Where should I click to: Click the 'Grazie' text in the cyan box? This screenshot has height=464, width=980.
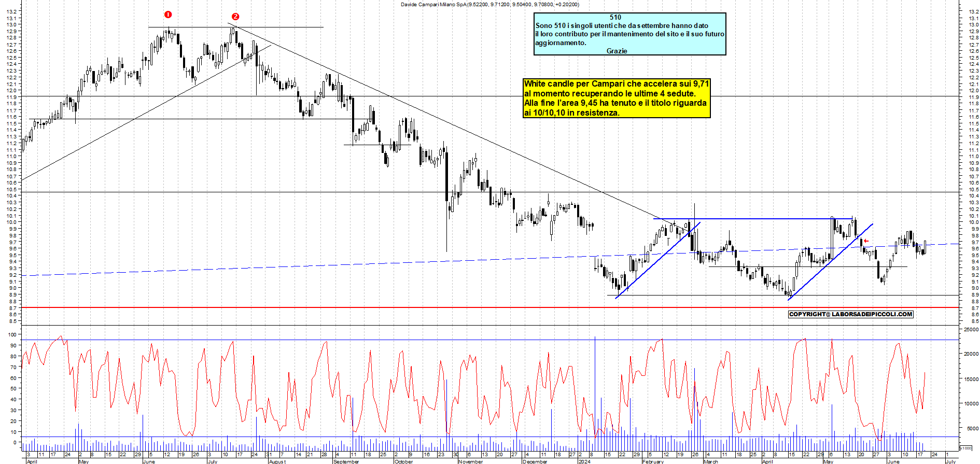click(617, 51)
